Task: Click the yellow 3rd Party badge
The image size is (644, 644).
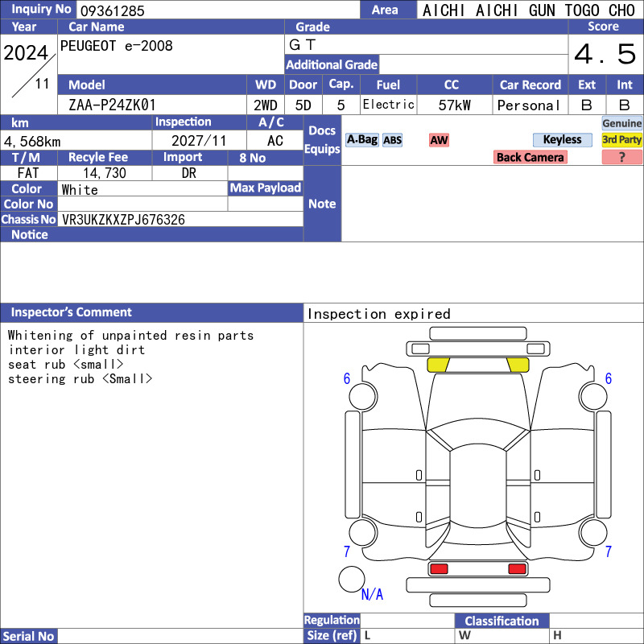Action: (621, 139)
